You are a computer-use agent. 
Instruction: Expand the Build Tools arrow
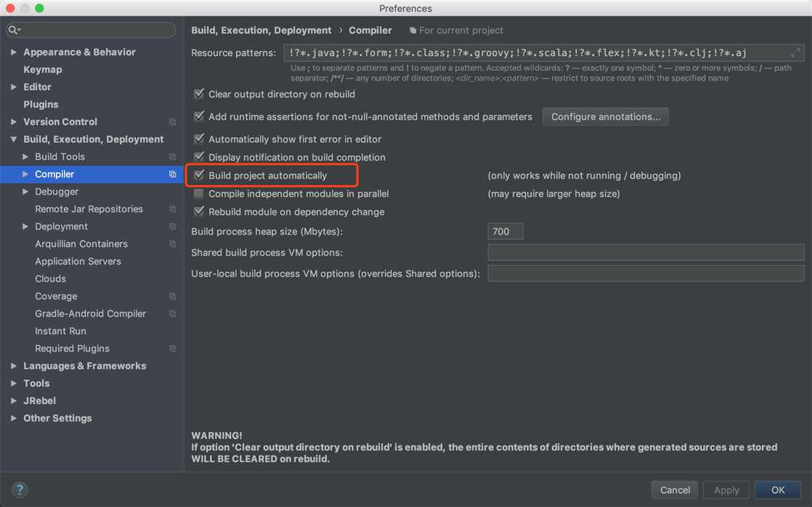click(x=25, y=156)
